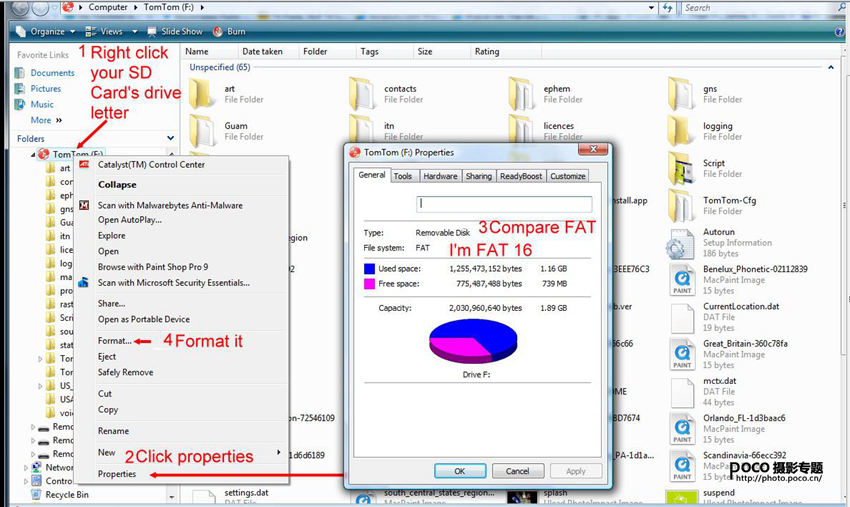This screenshot has height=507, width=850.
Task: Select the Benelux_Phonetic MacPaint image icon
Action: pyautogui.click(x=682, y=280)
